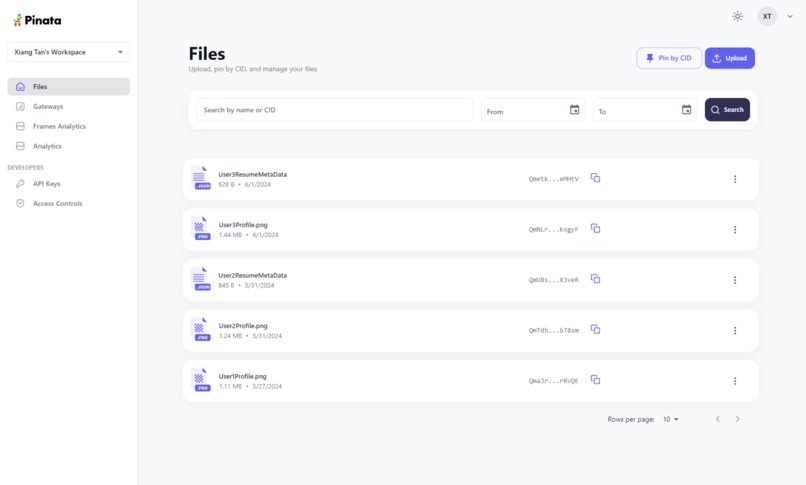The width and height of the screenshot is (806, 485).
Task: Select Files in the sidebar
Action: [68, 86]
